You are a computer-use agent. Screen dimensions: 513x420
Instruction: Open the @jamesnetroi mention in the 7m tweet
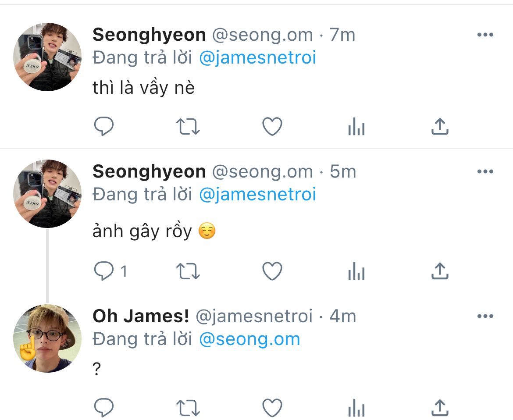(x=257, y=58)
